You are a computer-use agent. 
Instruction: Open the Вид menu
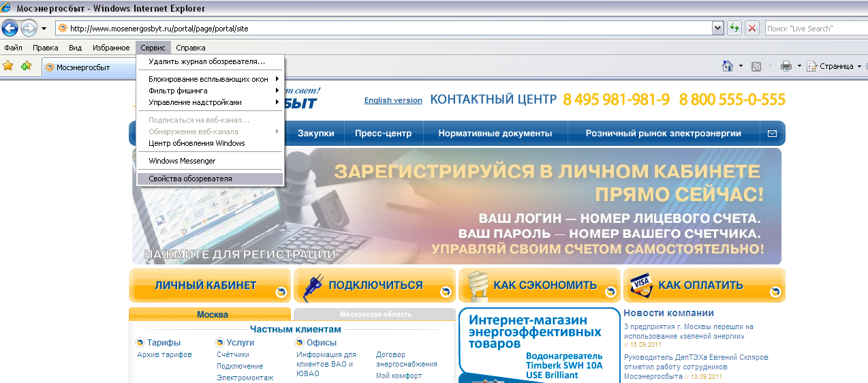75,48
